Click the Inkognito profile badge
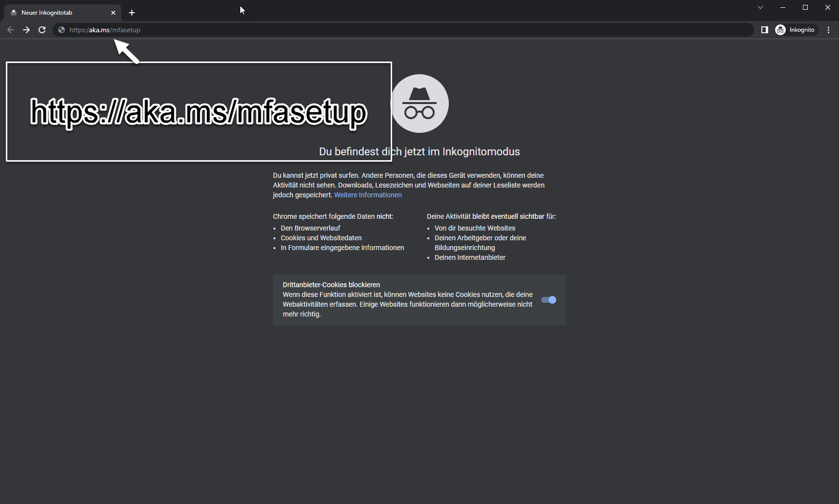The height and width of the screenshot is (504, 839). pos(796,30)
